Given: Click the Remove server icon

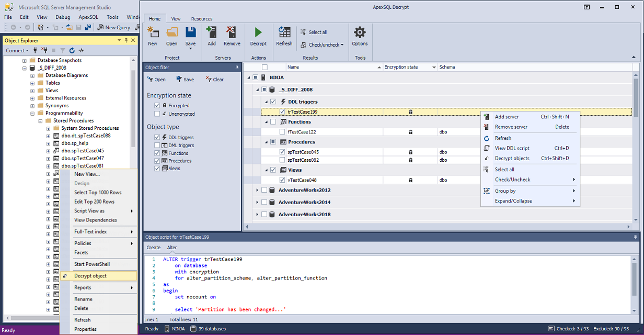Looking at the screenshot, I should [x=232, y=33].
